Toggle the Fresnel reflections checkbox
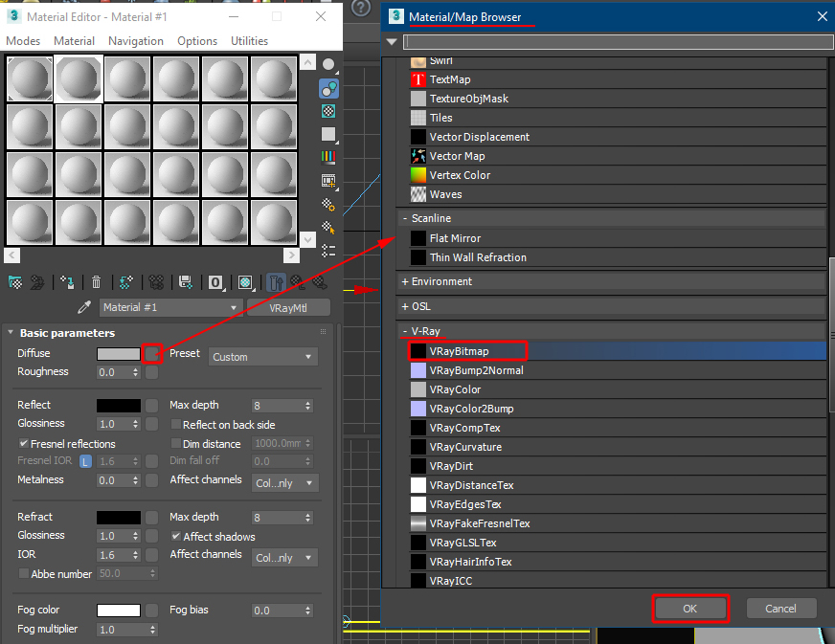835x644 pixels. [x=23, y=443]
